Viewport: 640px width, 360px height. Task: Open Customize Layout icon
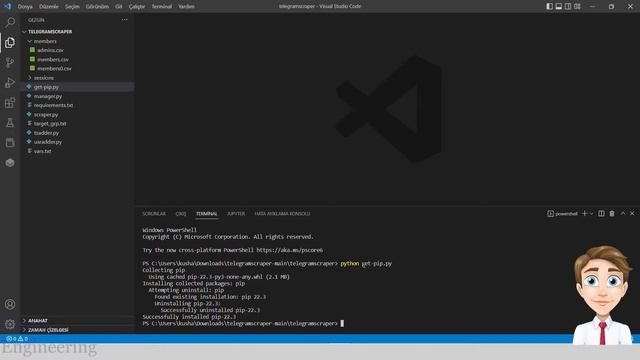(577, 6)
